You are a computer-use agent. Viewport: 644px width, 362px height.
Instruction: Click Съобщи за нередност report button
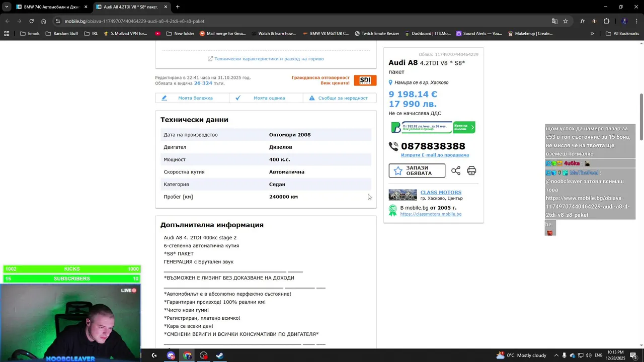[x=340, y=98]
